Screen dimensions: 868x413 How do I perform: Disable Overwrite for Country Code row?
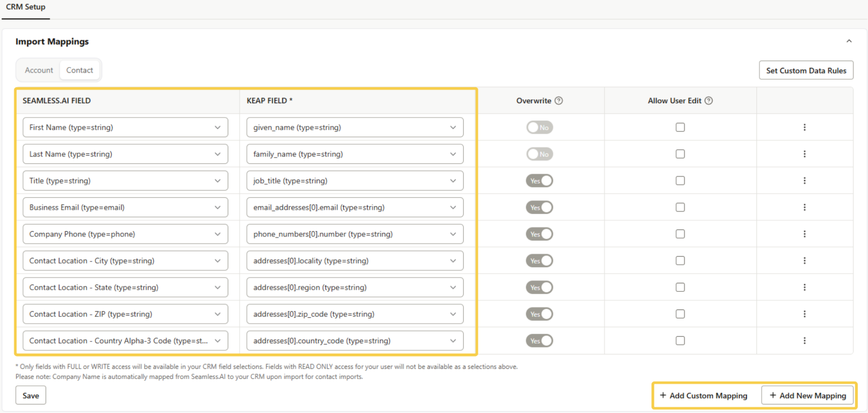(540, 341)
